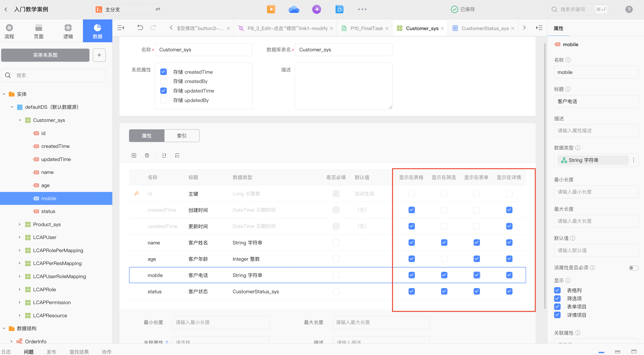Image resolution: width=644 pixels, height=355 pixels.
Task: Click the entity search field
Action: pos(53,75)
